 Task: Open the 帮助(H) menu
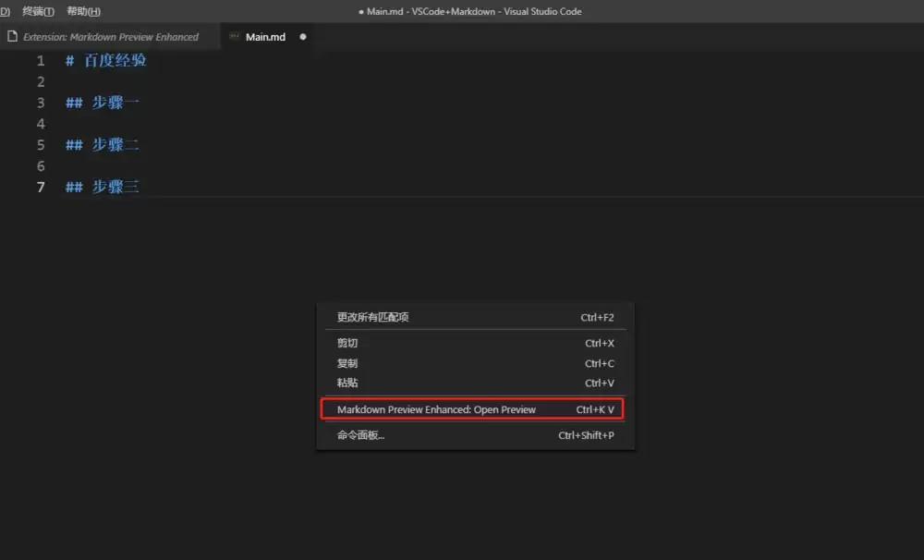click(x=82, y=11)
